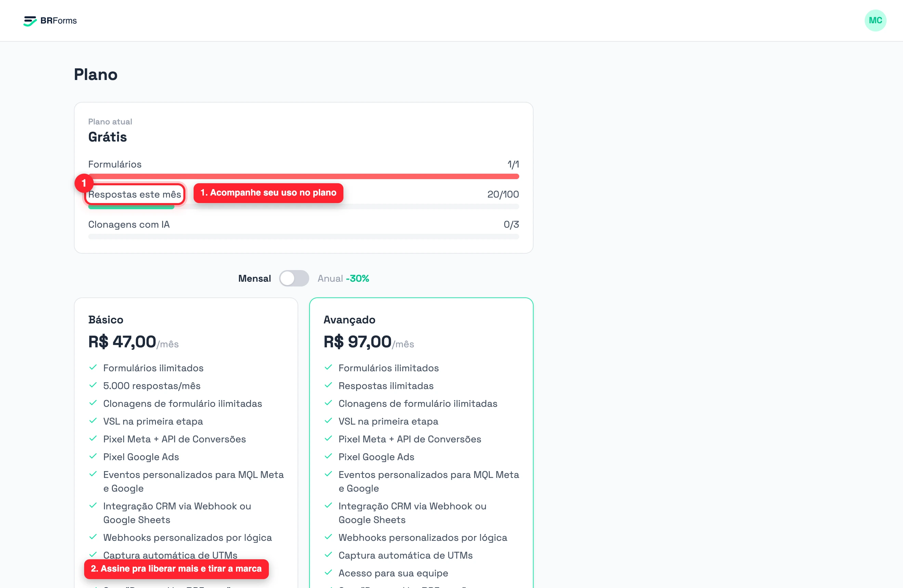Click the 5.000 respostas/mês feature text
Viewport: 903px width, 588px height.
pyautogui.click(x=152, y=386)
